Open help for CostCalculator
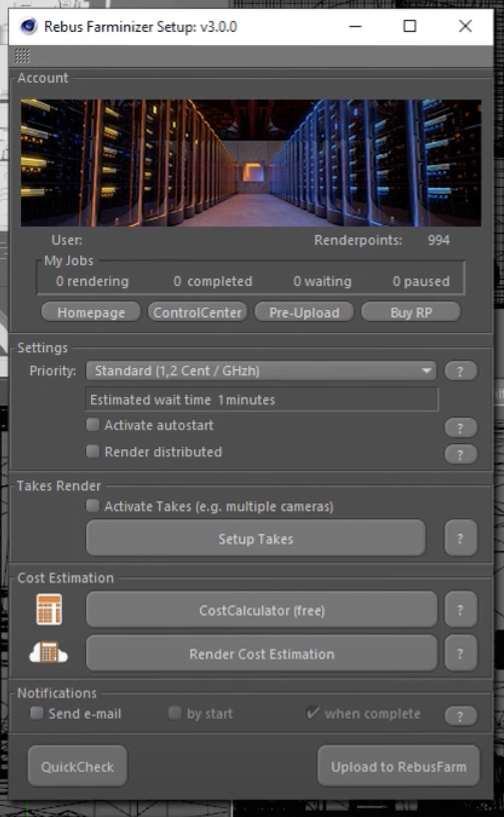The height and width of the screenshot is (817, 504). point(460,610)
